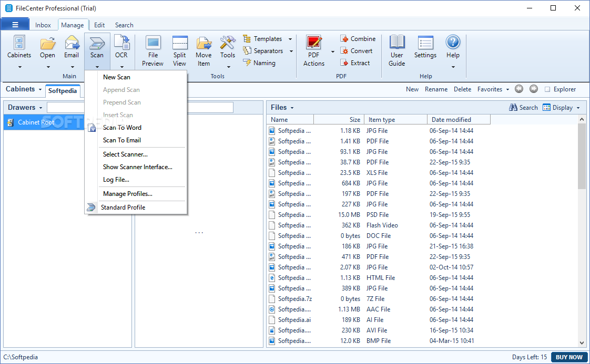
Task: Switch to the Edit ribbon tab
Action: (99, 25)
